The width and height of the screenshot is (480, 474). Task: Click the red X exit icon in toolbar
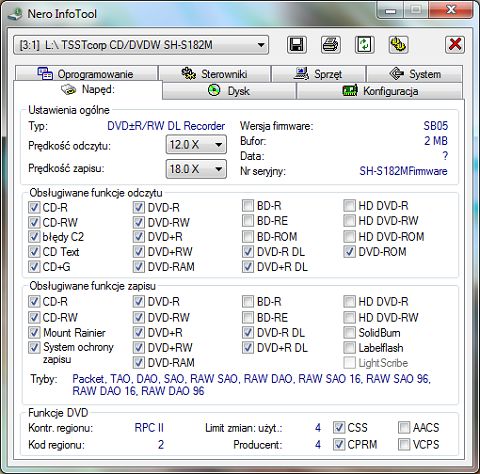[x=455, y=45]
